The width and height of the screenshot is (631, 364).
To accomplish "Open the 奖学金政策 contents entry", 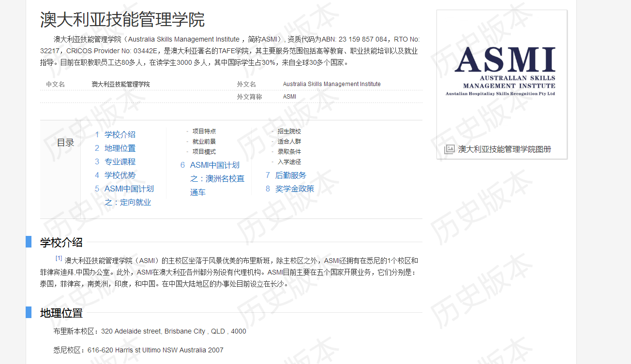I will 295,189.
